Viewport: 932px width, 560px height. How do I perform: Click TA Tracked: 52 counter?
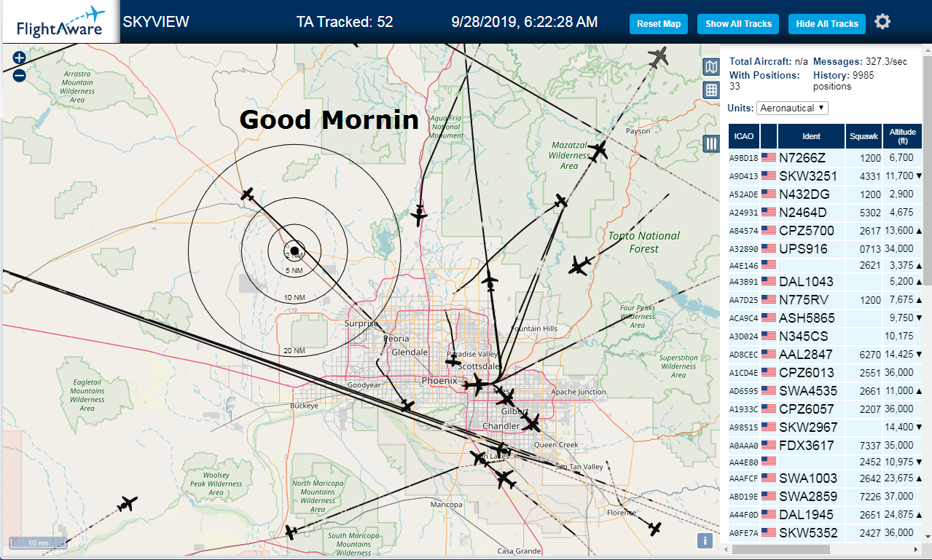[x=345, y=22]
